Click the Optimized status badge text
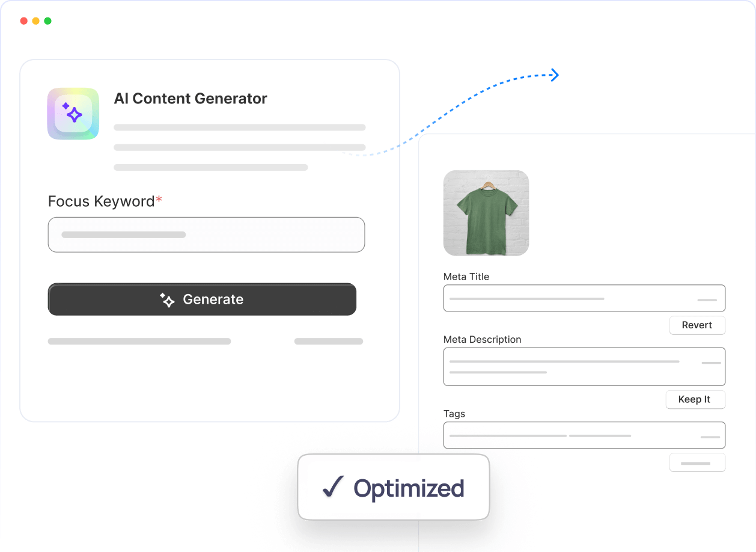 pos(409,488)
